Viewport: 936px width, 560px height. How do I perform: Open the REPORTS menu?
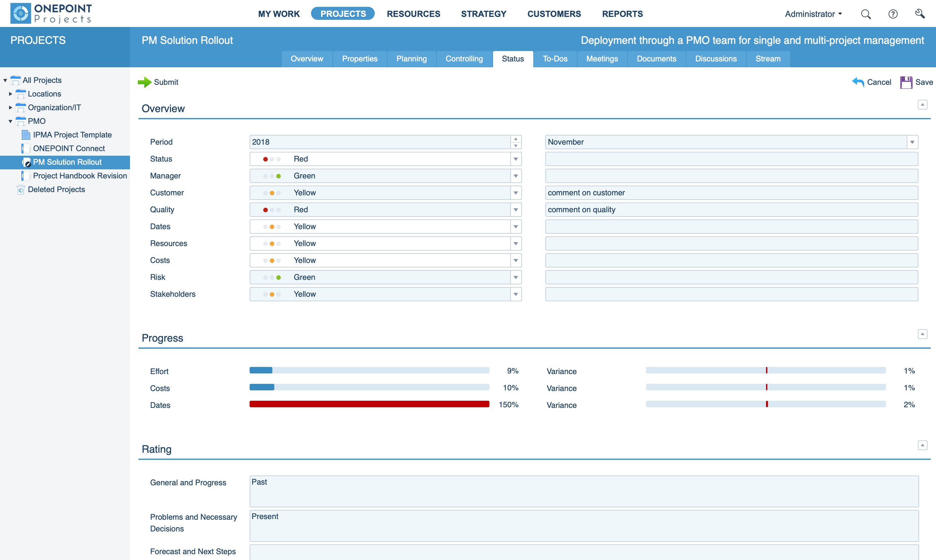pos(622,14)
